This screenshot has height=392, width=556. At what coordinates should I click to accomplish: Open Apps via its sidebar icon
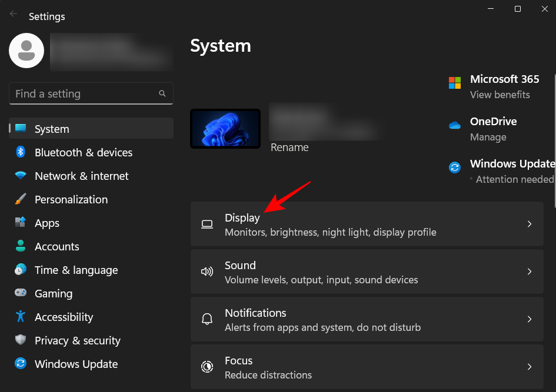point(20,223)
